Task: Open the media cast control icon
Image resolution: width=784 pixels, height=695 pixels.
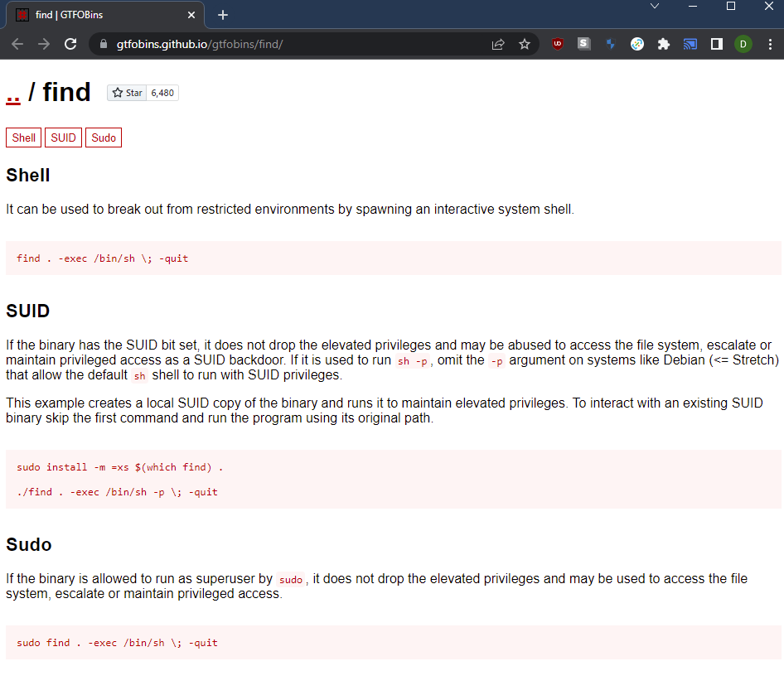Action: tap(690, 44)
